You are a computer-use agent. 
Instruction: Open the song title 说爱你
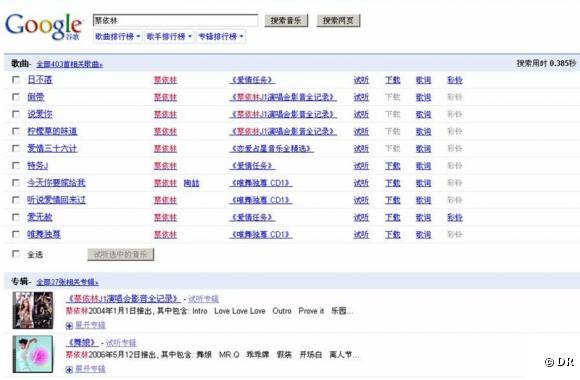pyautogui.click(x=40, y=114)
